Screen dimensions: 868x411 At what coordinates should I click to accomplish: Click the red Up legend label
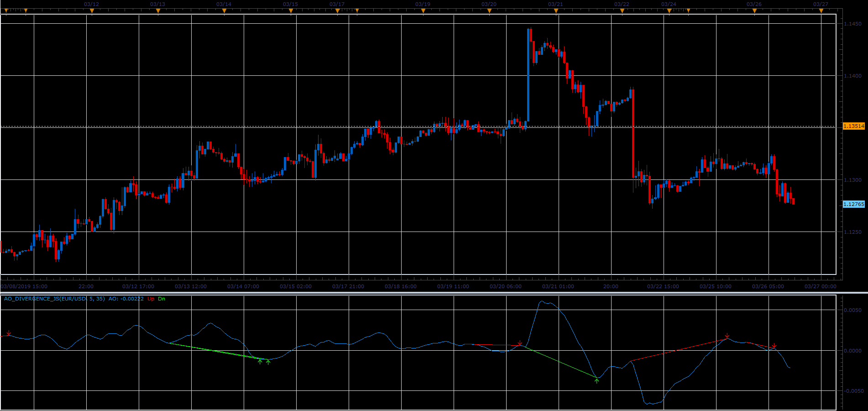(x=151, y=299)
